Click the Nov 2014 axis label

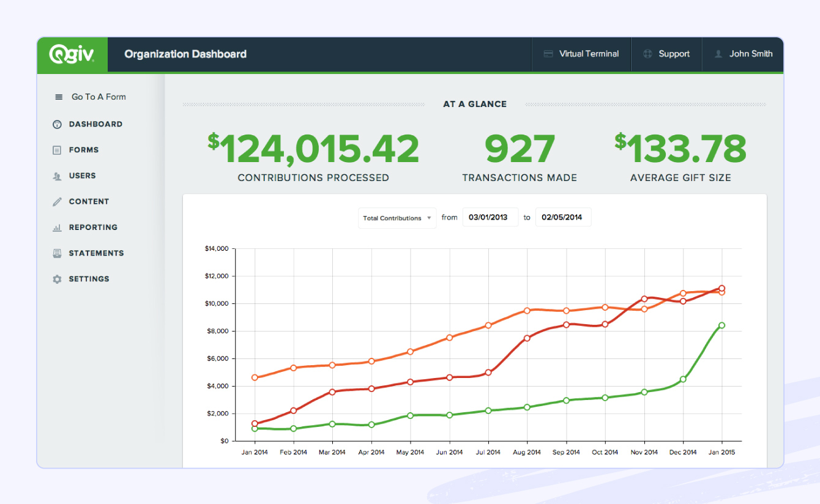pyautogui.click(x=644, y=453)
